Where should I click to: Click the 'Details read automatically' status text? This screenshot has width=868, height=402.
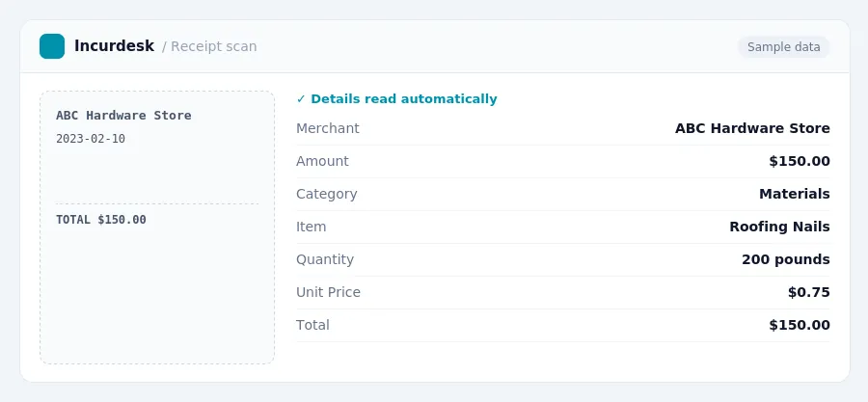click(403, 99)
